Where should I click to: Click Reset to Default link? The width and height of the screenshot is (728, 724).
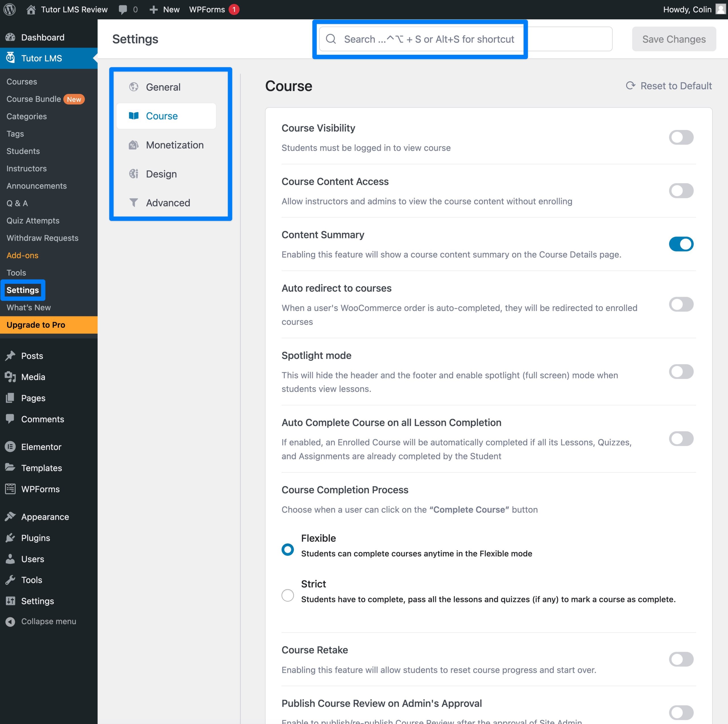[669, 86]
